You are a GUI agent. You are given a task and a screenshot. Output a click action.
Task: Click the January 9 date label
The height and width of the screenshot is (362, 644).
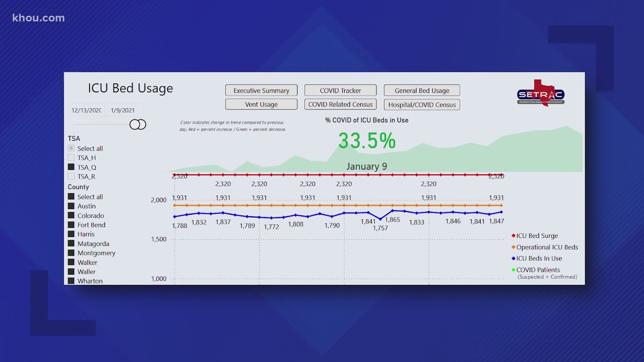[x=367, y=166]
